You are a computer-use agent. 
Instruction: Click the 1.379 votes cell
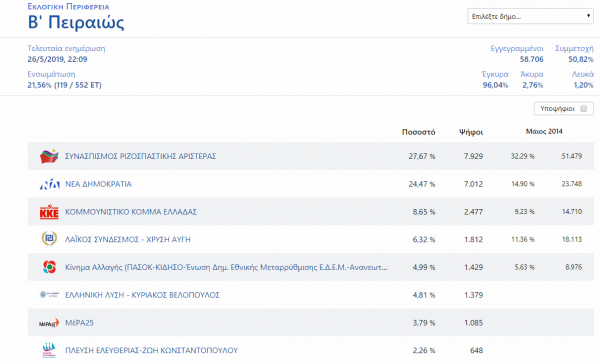(x=473, y=295)
